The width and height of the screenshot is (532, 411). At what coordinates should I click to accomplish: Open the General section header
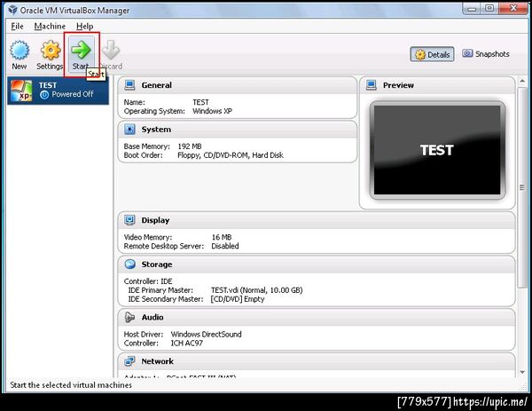238,85
